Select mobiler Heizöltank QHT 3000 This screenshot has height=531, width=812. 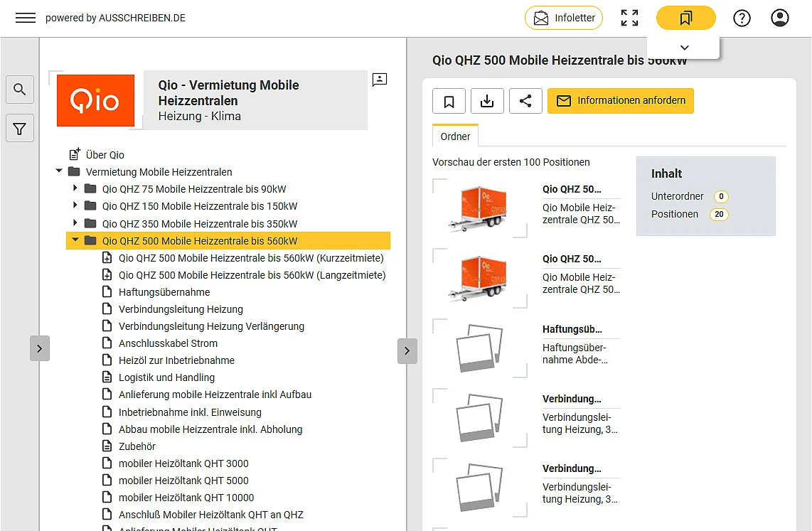click(x=183, y=463)
